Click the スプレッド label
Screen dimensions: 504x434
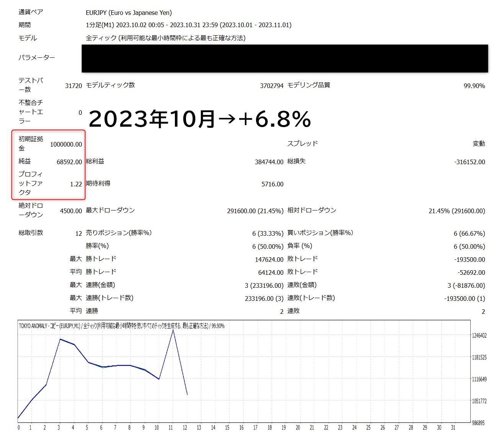[302, 144]
